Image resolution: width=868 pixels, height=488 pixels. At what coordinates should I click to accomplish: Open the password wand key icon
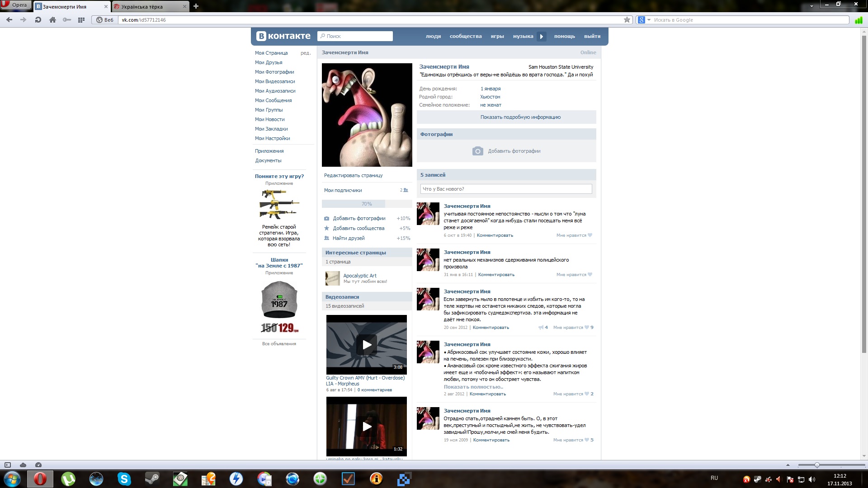click(67, 20)
